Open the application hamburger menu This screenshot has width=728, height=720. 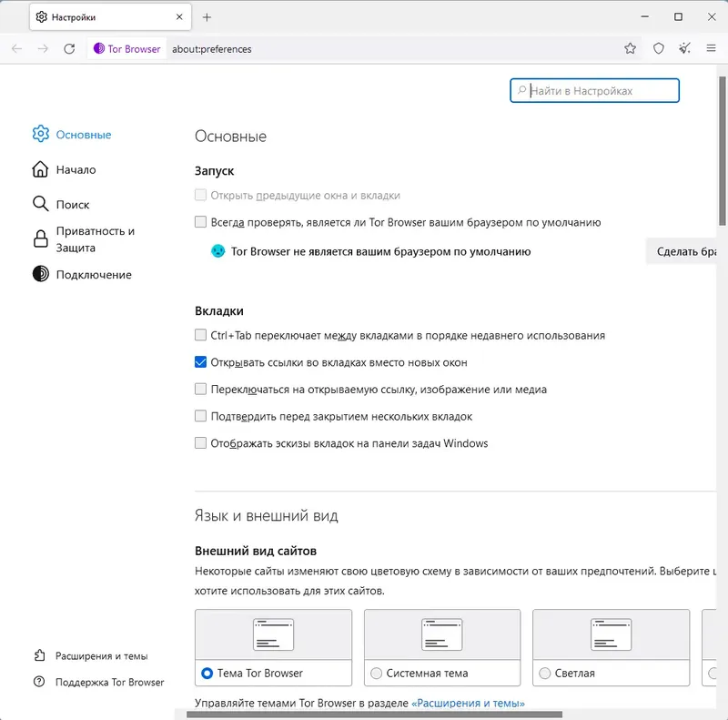click(711, 48)
